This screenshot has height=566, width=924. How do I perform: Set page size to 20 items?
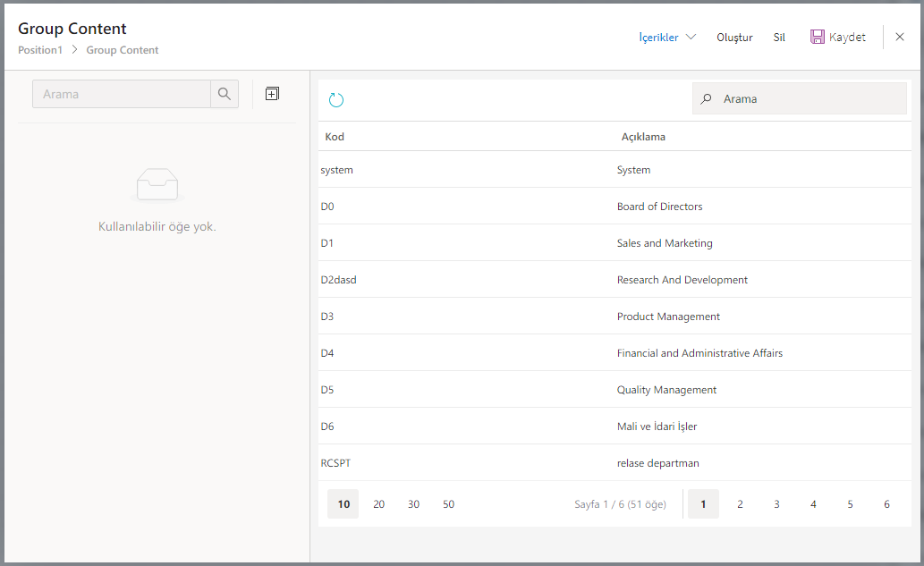[378, 504]
